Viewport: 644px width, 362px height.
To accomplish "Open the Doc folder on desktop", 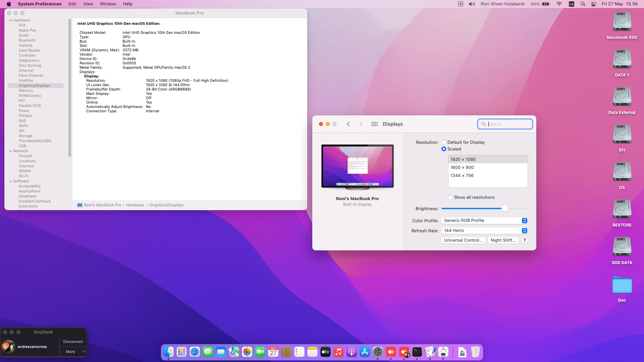I will point(622,289).
